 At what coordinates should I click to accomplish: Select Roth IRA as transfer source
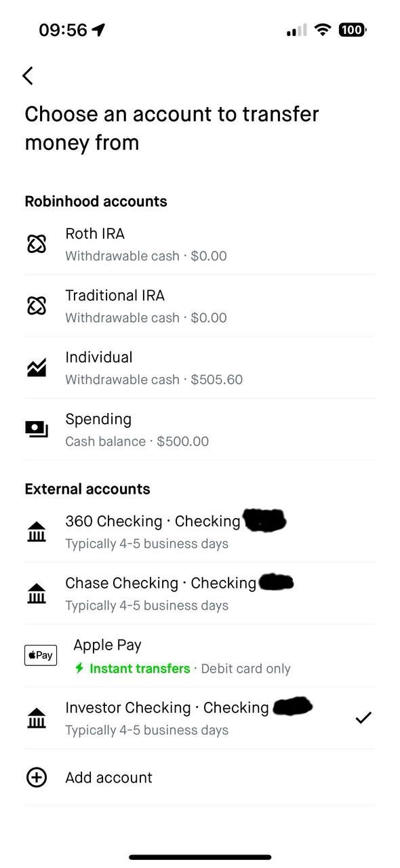pyautogui.click(x=200, y=244)
